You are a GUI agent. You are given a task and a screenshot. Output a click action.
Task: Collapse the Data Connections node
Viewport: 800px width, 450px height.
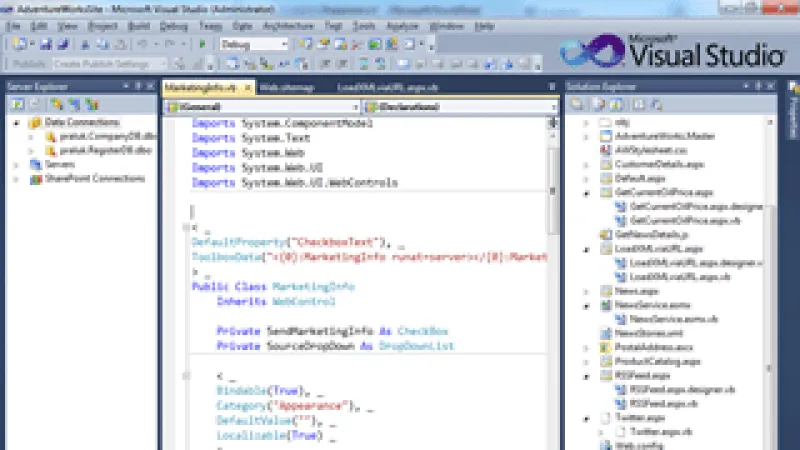tap(16, 122)
